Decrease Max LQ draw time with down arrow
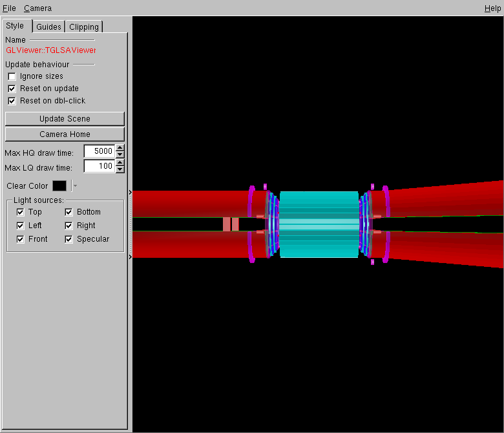 (x=120, y=169)
